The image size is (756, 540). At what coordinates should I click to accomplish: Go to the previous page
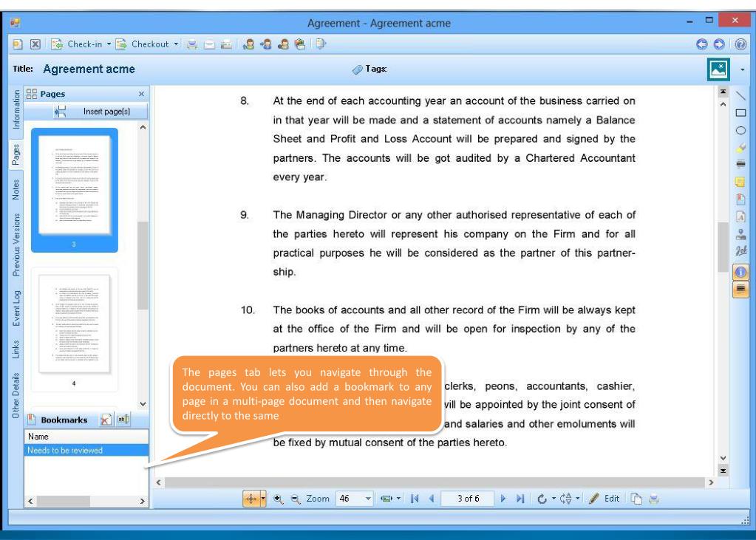(432, 499)
